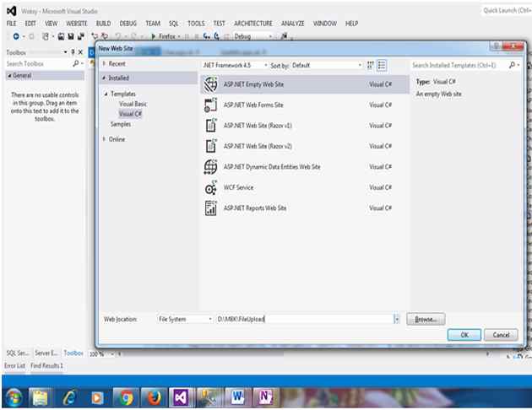
Task: Click the Save toolbar icon
Action: [71, 36]
